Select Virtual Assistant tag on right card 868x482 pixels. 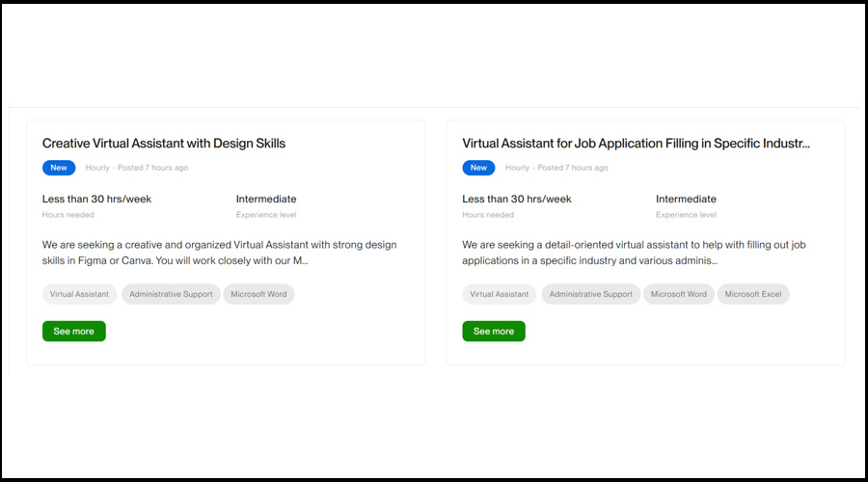tap(500, 294)
